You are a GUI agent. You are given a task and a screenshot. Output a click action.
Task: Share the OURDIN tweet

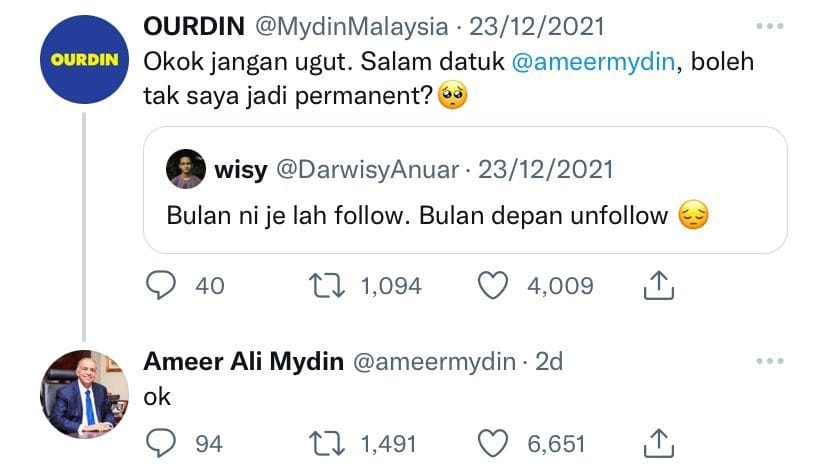click(658, 286)
